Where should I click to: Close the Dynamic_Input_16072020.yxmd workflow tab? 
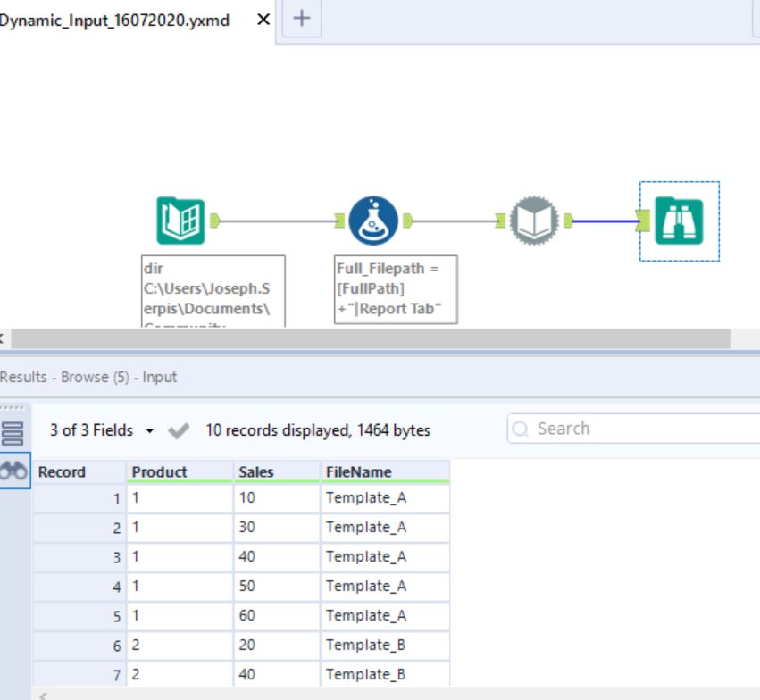263,20
